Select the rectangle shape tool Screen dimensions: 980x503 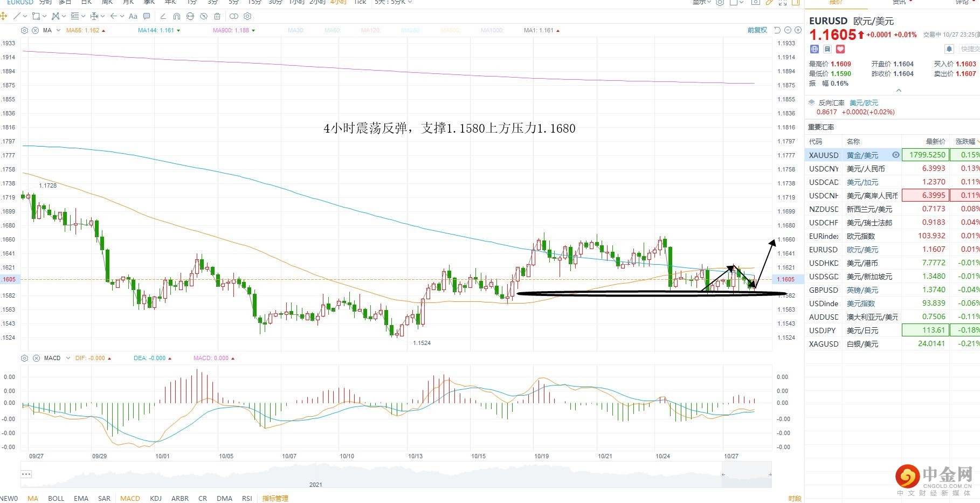(36, 16)
